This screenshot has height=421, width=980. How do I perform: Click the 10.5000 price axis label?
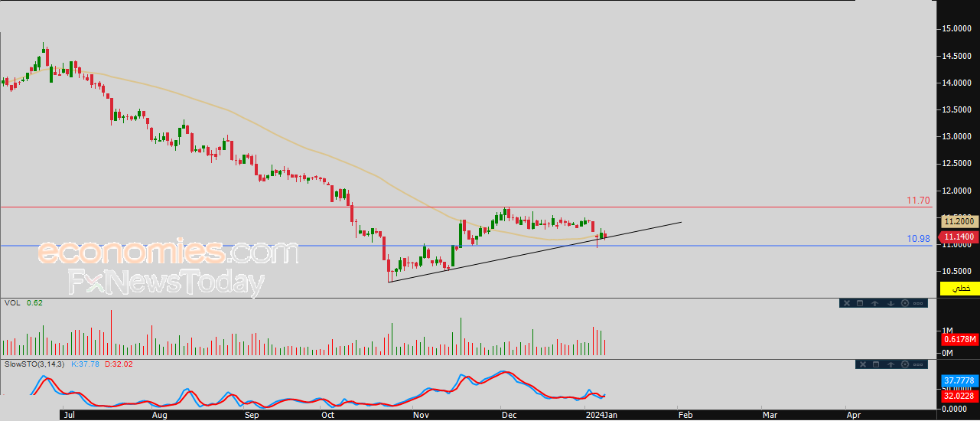959,271
